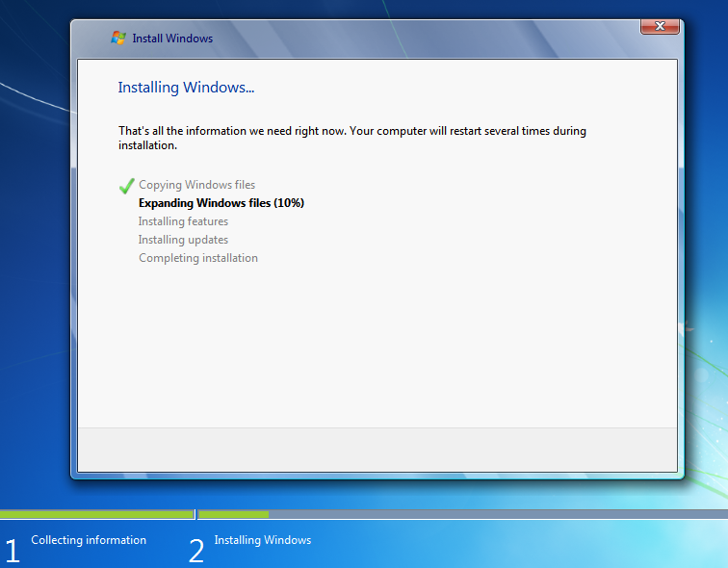
Task: Click the "That's all the information" message
Action: click(x=351, y=138)
